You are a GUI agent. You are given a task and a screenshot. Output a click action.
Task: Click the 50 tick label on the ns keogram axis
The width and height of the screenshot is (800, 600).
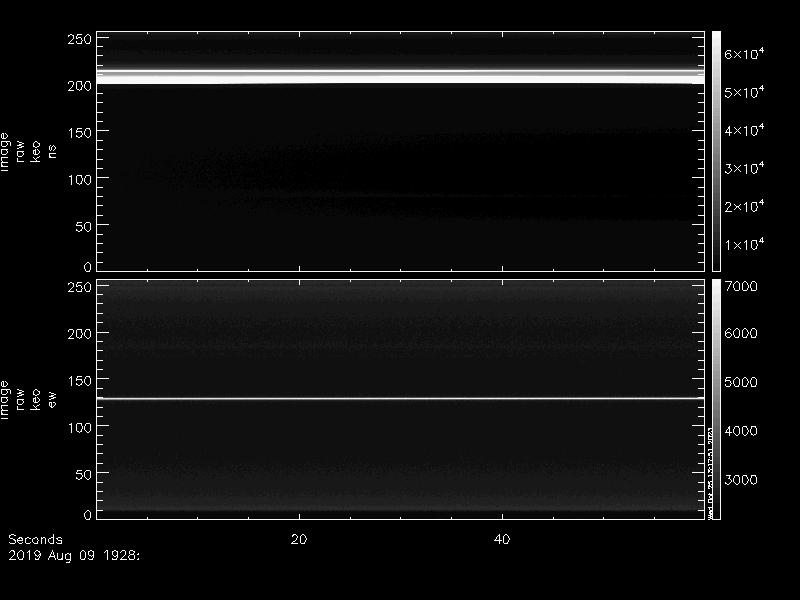point(83,227)
